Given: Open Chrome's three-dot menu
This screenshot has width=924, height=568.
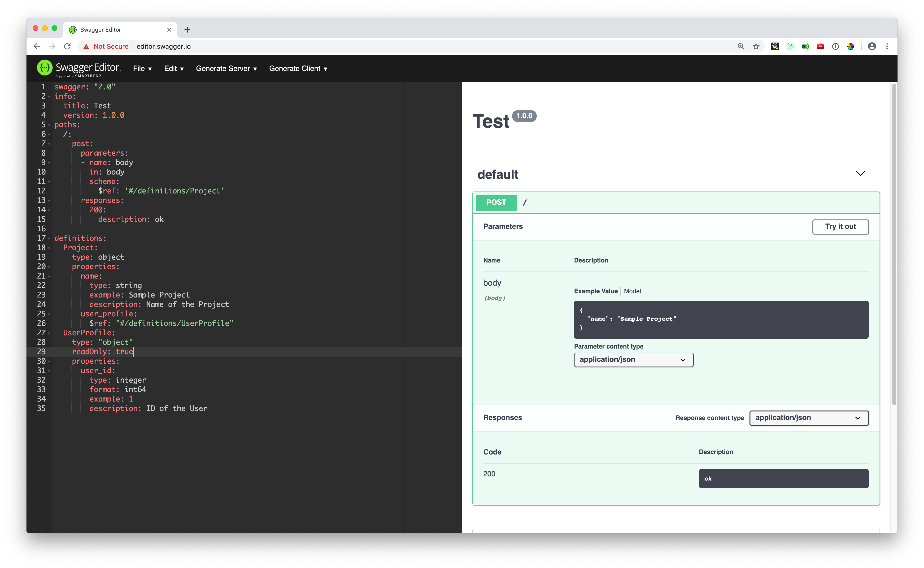Looking at the screenshot, I should [x=887, y=46].
